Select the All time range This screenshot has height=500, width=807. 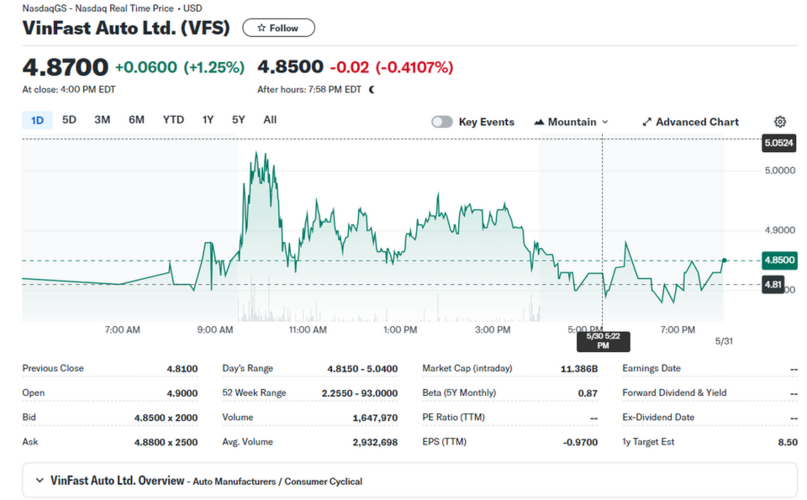(x=270, y=120)
